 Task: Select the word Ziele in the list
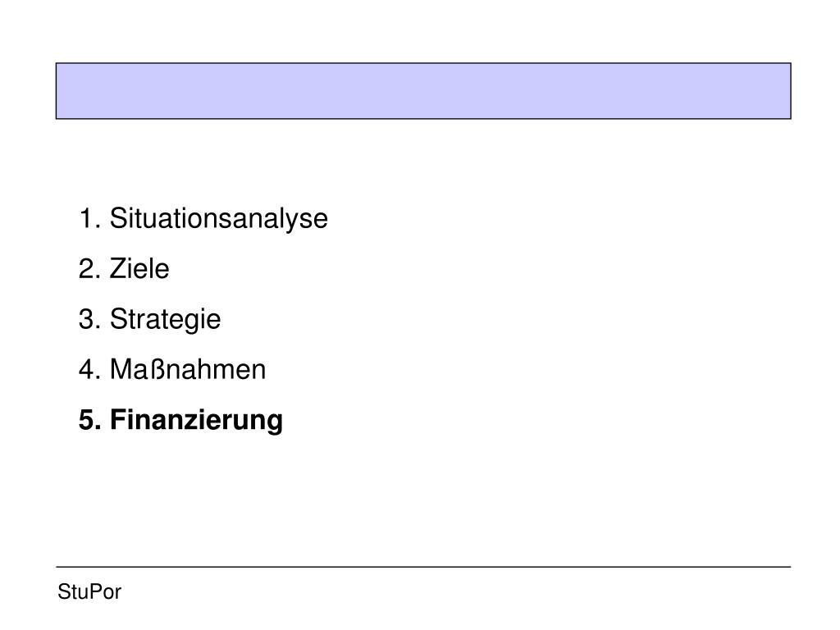(139, 269)
